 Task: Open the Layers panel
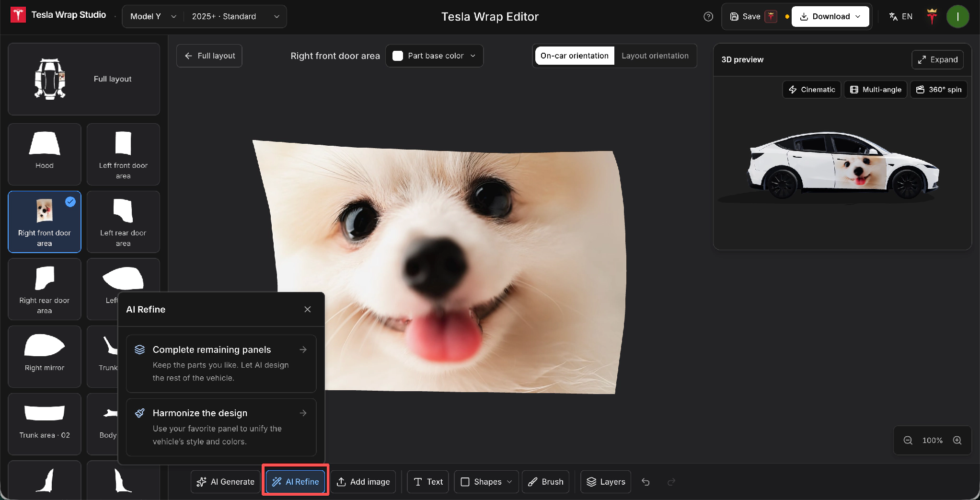[606, 482]
